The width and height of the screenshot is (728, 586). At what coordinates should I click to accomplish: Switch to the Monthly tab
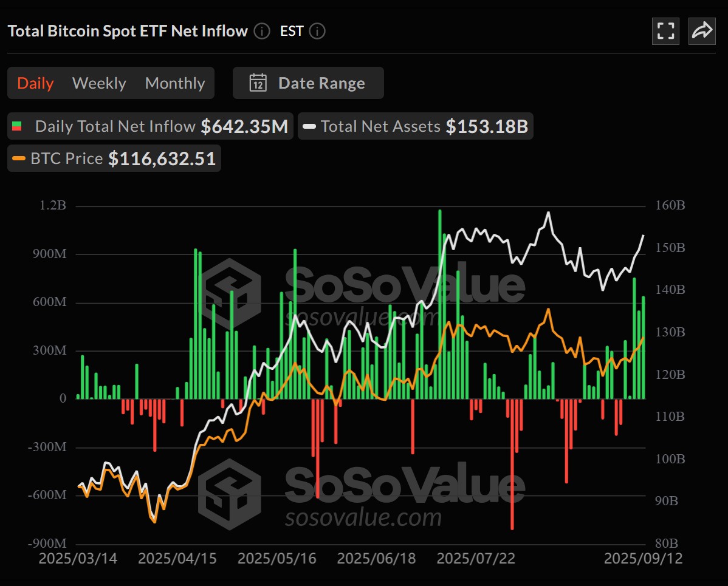coord(175,83)
